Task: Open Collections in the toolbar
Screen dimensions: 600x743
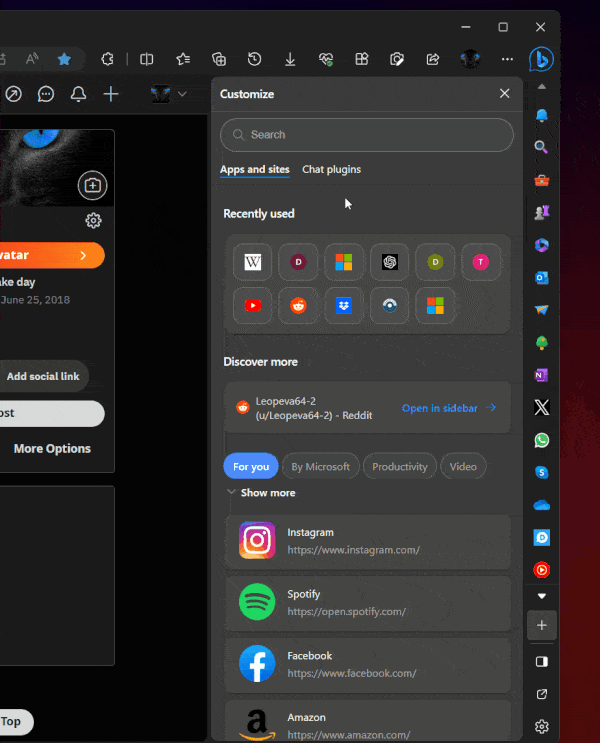Action: pos(218,59)
